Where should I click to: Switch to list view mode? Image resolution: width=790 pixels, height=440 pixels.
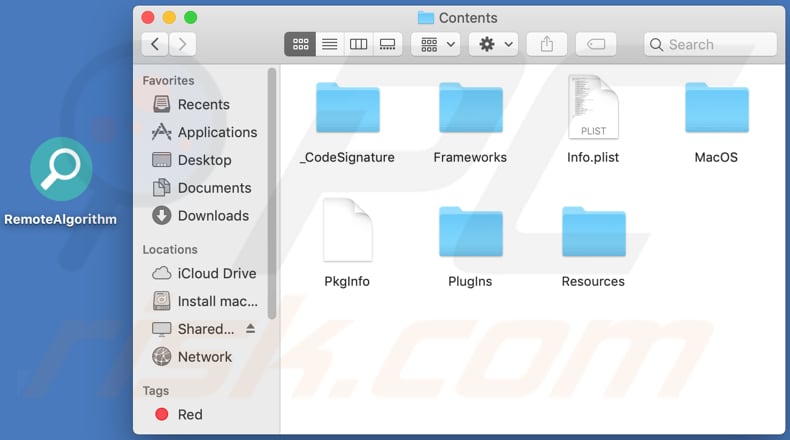[x=329, y=44]
